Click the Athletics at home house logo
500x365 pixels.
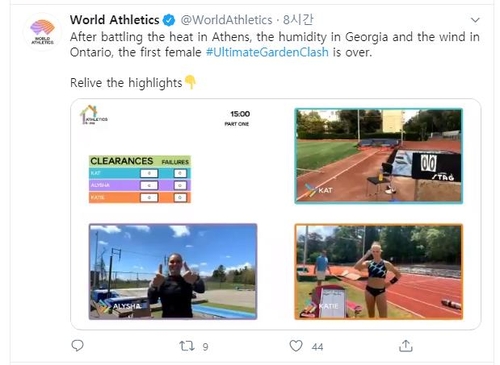(x=93, y=115)
